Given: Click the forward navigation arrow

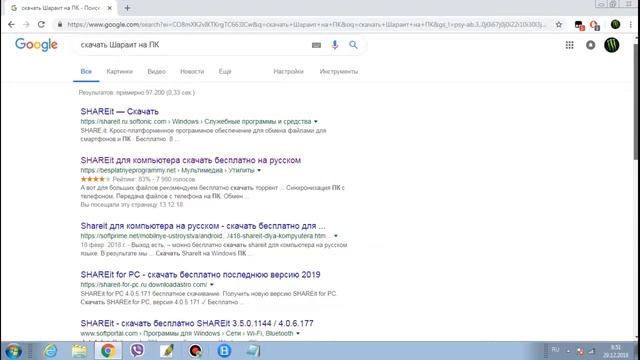Looking at the screenshot, I should click(x=26, y=24).
